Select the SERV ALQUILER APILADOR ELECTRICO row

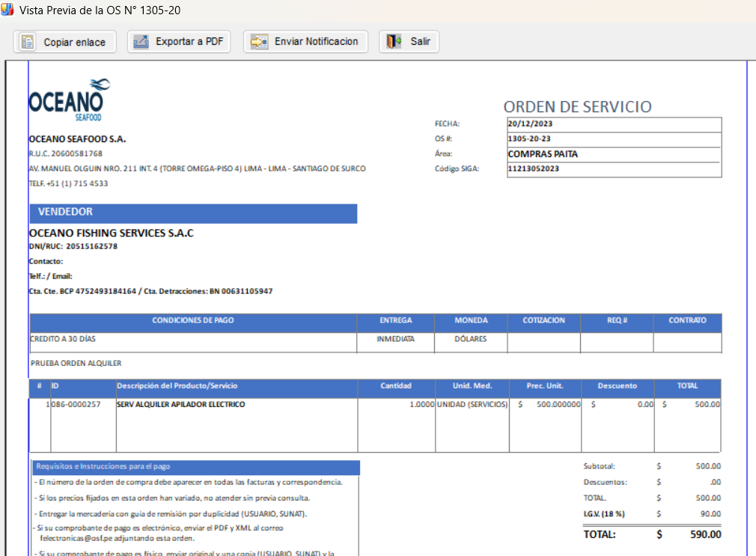pos(180,405)
